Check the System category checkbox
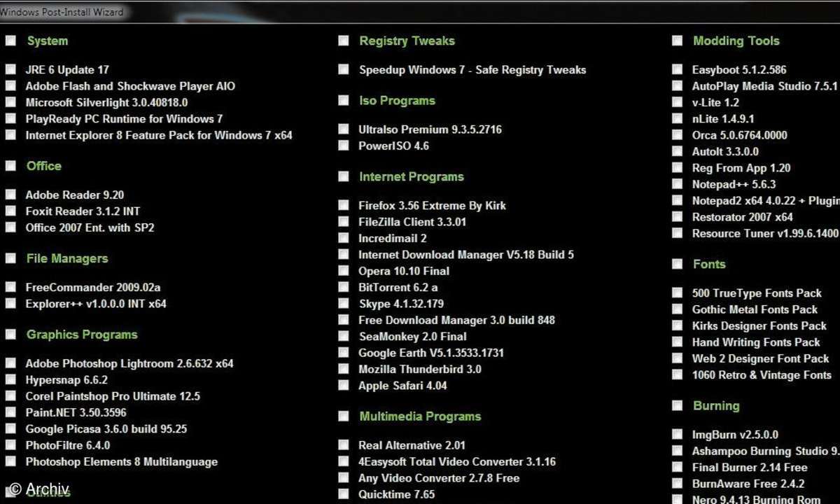This screenshot has width=840, height=504. point(10,41)
